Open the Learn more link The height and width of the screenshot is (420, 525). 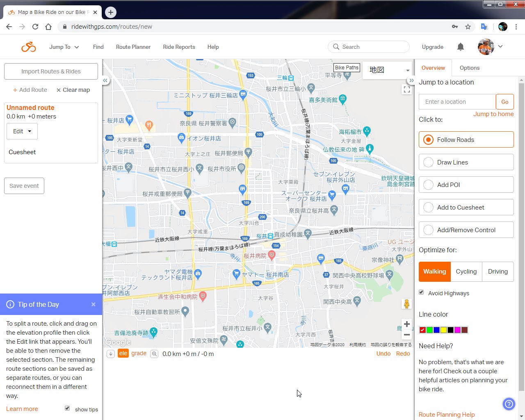[x=22, y=409]
